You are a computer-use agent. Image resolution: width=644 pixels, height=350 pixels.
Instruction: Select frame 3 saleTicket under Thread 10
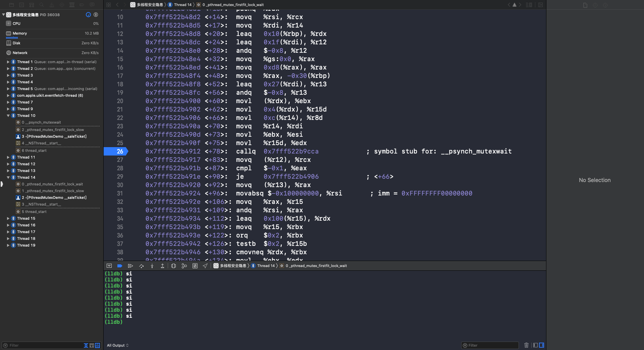[x=52, y=136]
